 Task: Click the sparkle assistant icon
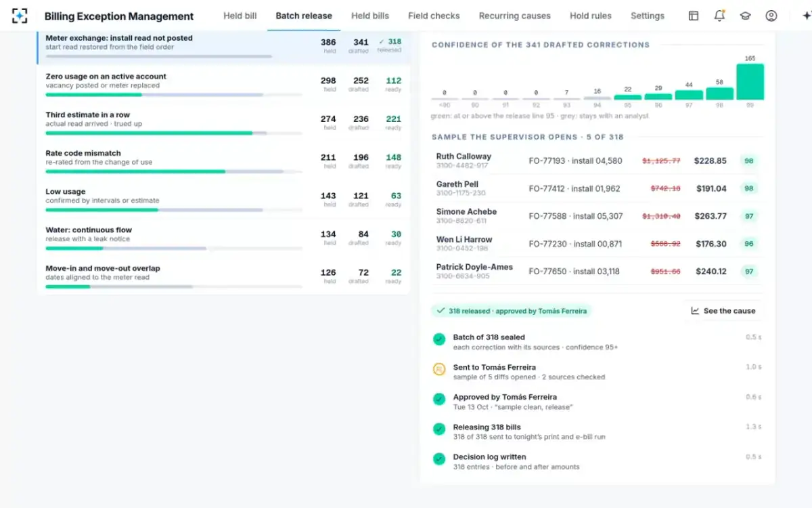tap(805, 16)
